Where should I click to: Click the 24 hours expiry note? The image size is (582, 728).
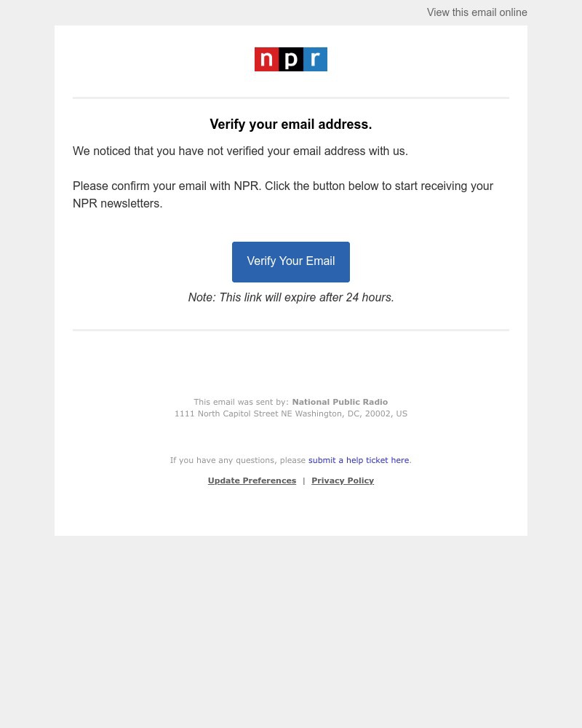pyautogui.click(x=291, y=298)
